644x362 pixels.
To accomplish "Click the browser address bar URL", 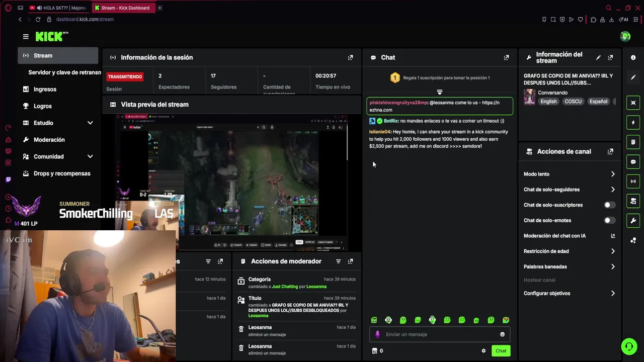I will [85, 19].
